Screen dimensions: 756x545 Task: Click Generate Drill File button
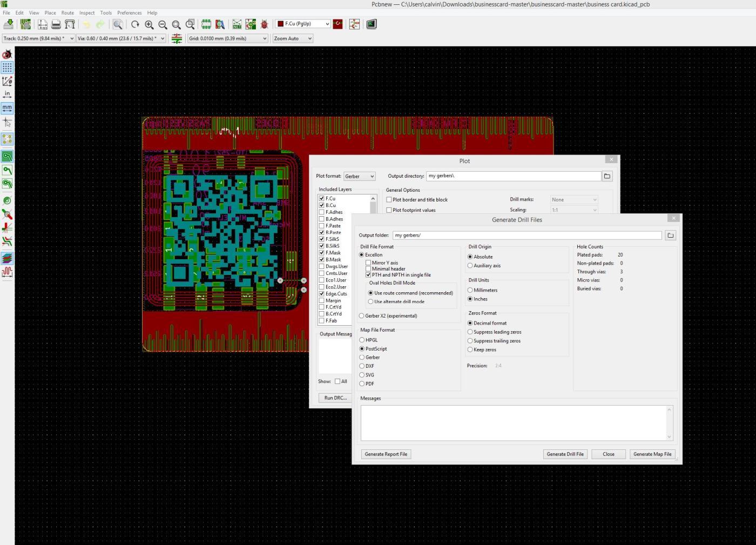coord(565,454)
